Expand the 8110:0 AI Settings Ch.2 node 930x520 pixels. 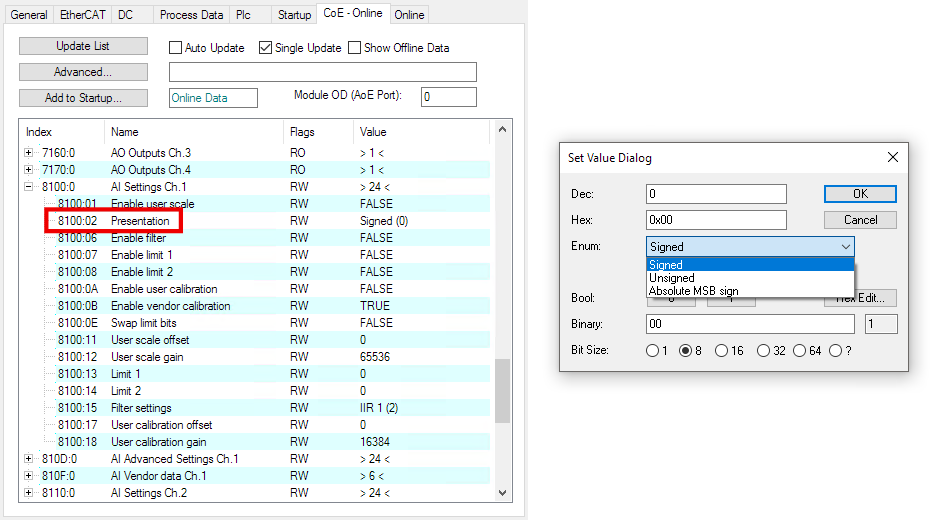click(x=28, y=493)
